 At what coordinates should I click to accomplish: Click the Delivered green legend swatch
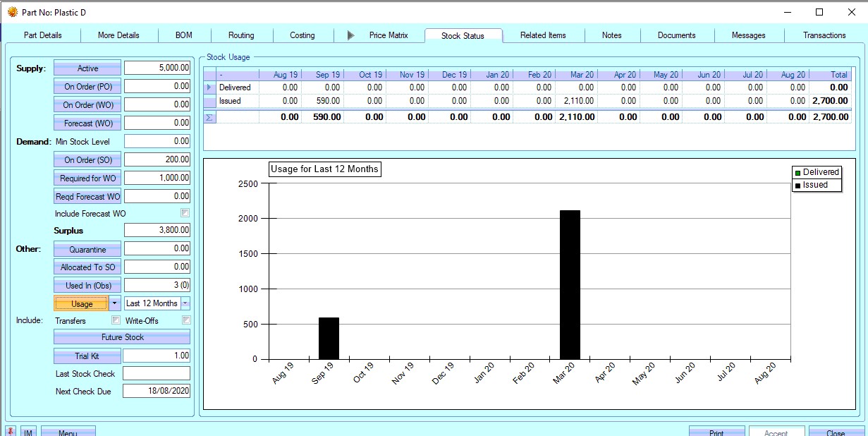(x=797, y=172)
